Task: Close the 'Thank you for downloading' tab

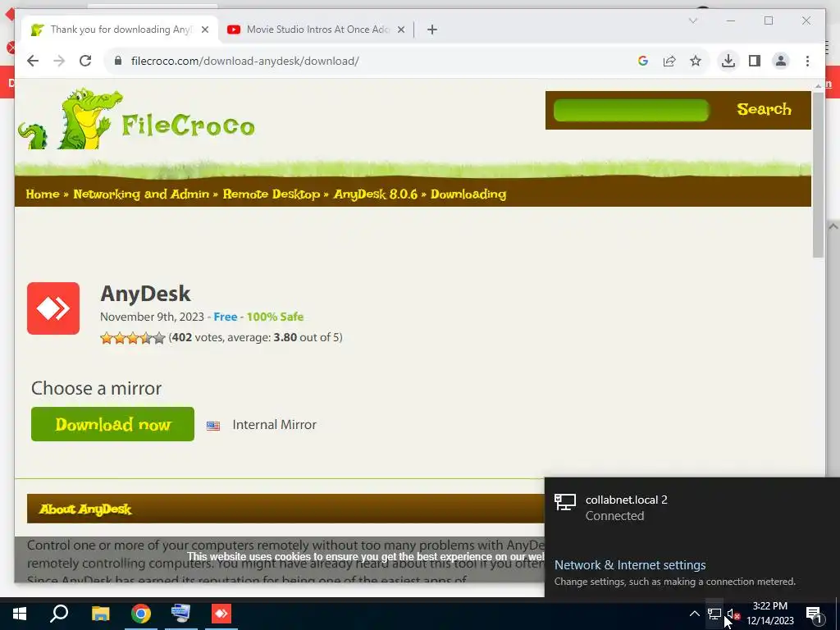Action: (x=204, y=30)
